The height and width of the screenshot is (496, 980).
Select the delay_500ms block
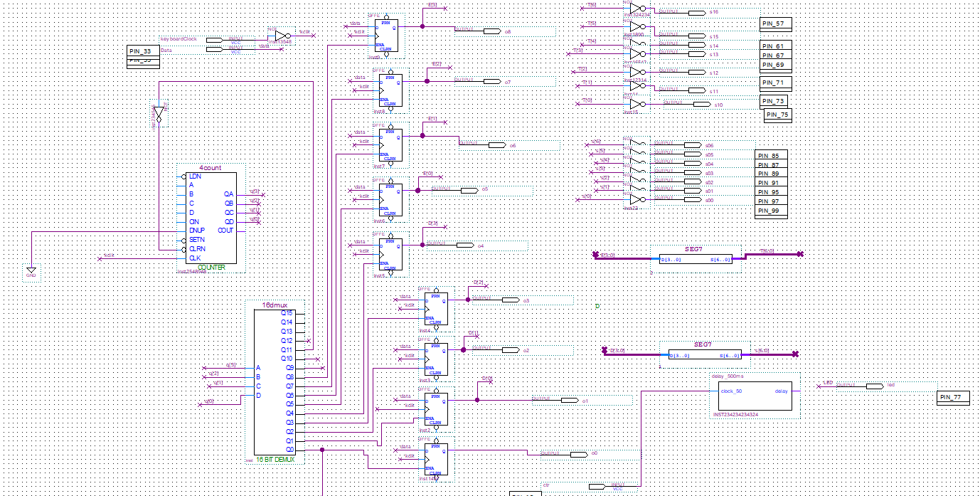(x=755, y=395)
